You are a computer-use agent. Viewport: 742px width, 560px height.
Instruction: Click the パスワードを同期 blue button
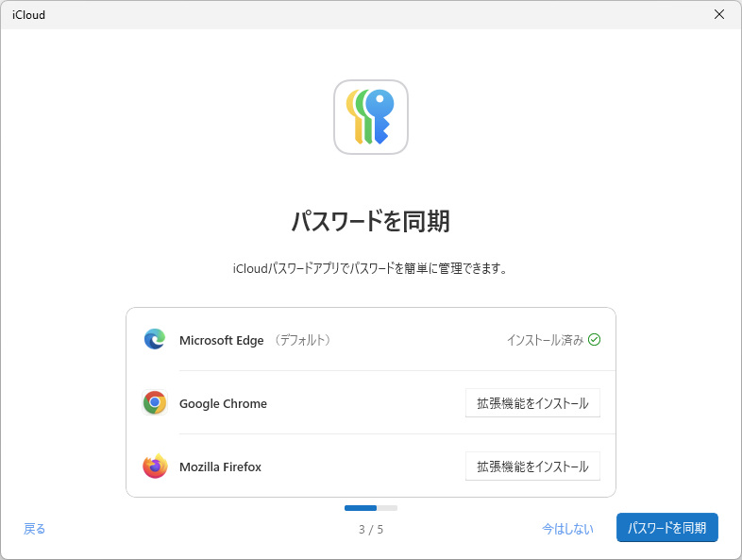point(667,527)
